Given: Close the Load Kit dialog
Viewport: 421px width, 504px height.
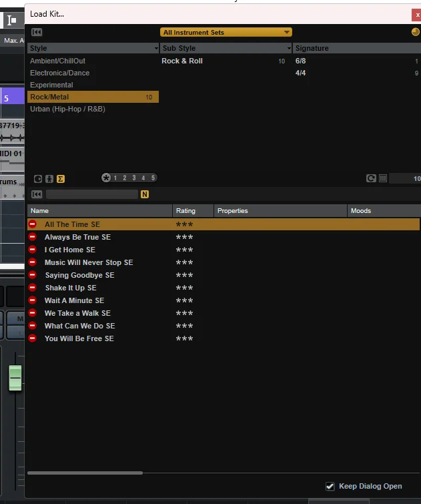Looking at the screenshot, I should point(417,15).
